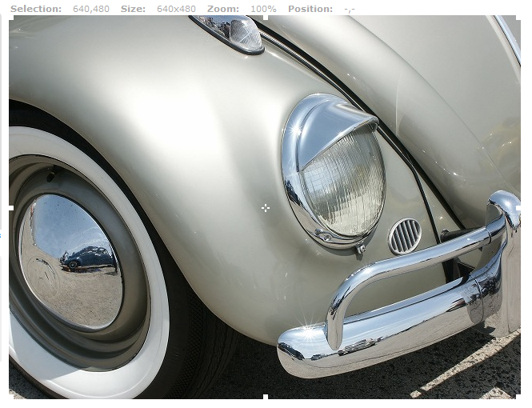Click the size value "640x480"
This screenshot has height=408, width=532.
(176, 9)
